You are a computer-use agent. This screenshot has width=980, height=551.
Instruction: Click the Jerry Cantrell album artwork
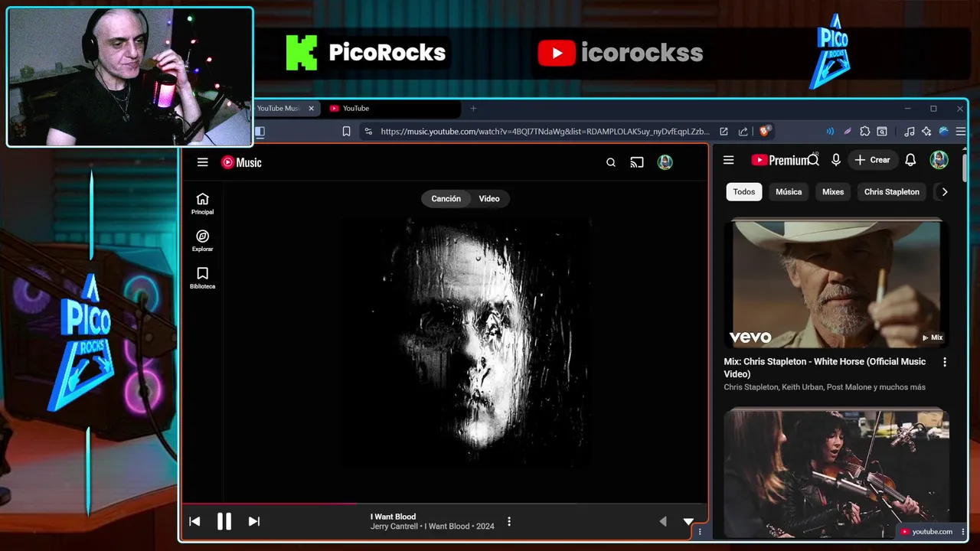click(x=466, y=342)
